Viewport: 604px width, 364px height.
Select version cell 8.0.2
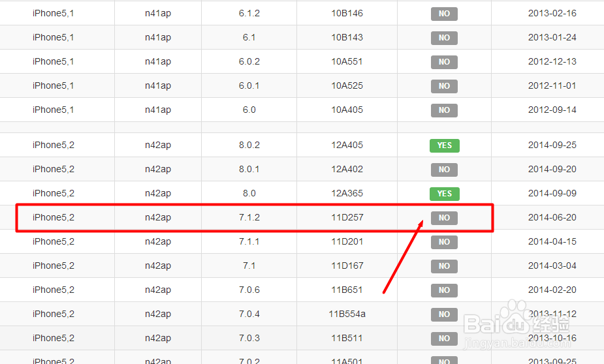tap(249, 145)
